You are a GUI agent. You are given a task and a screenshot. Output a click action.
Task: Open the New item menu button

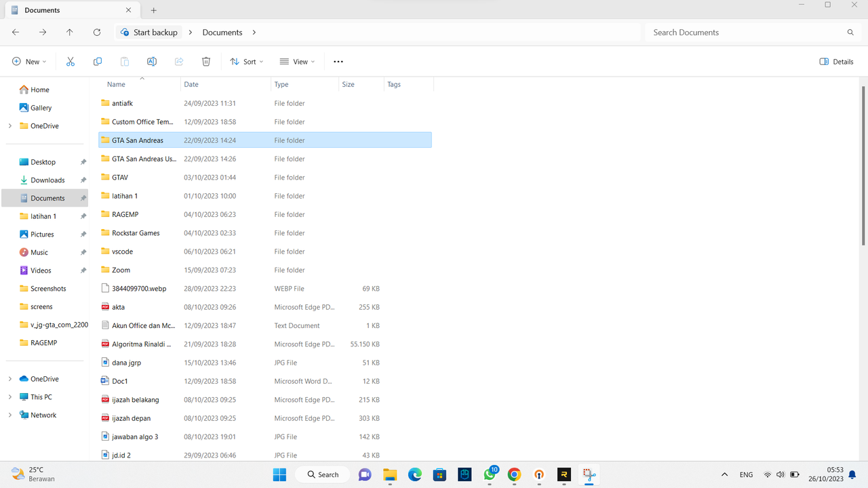click(x=29, y=62)
